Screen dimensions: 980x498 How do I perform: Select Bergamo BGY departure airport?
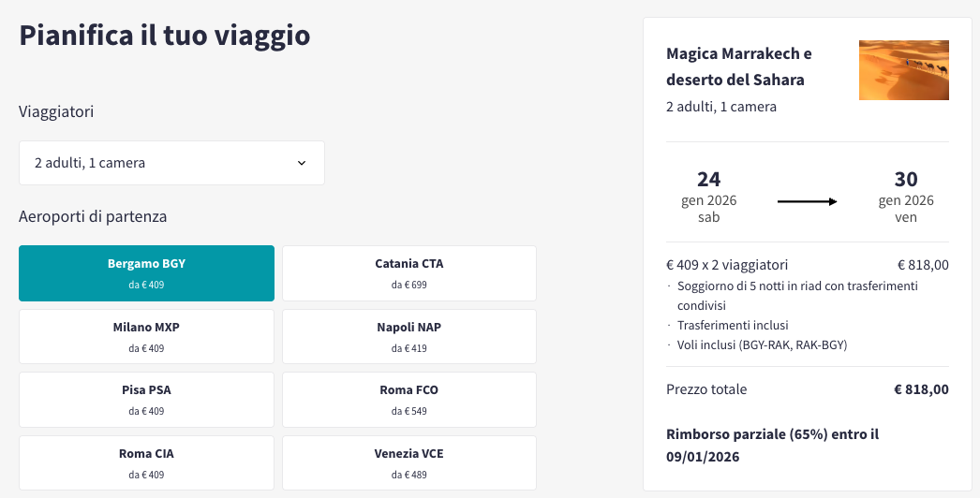coord(147,273)
